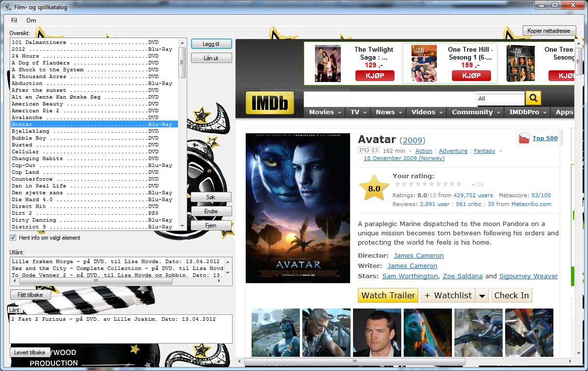Click the gold 8.0 rating star

click(x=374, y=188)
